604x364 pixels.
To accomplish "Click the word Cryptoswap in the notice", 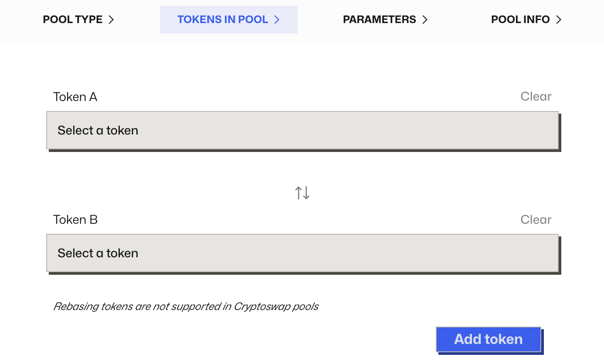I will click(x=258, y=307).
